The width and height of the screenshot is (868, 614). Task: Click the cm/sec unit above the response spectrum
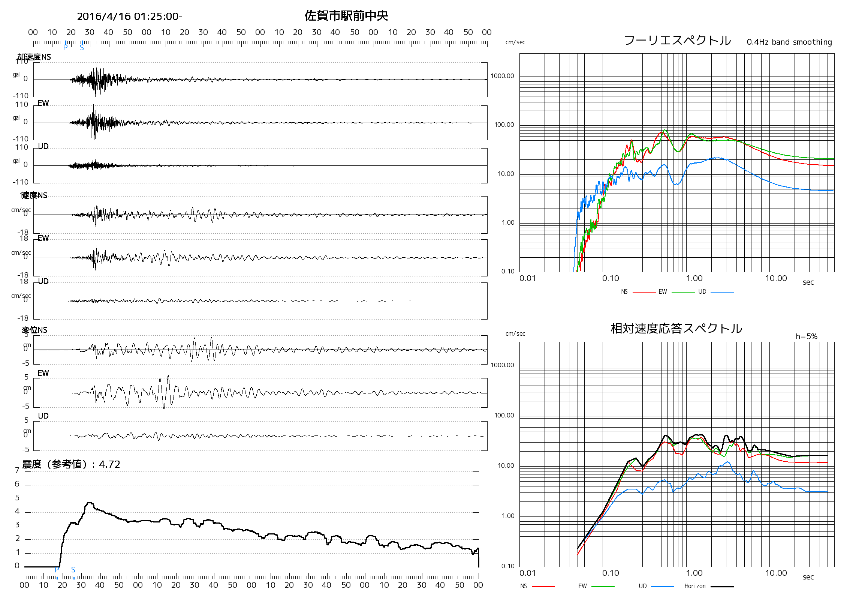(x=515, y=334)
